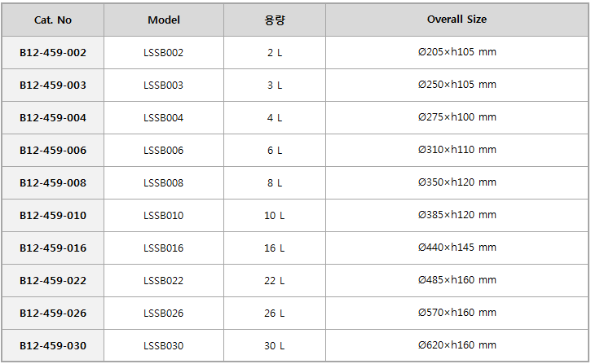This screenshot has height=364, width=591.
Task: Select the 2 L capacity cell
Action: 275,53
